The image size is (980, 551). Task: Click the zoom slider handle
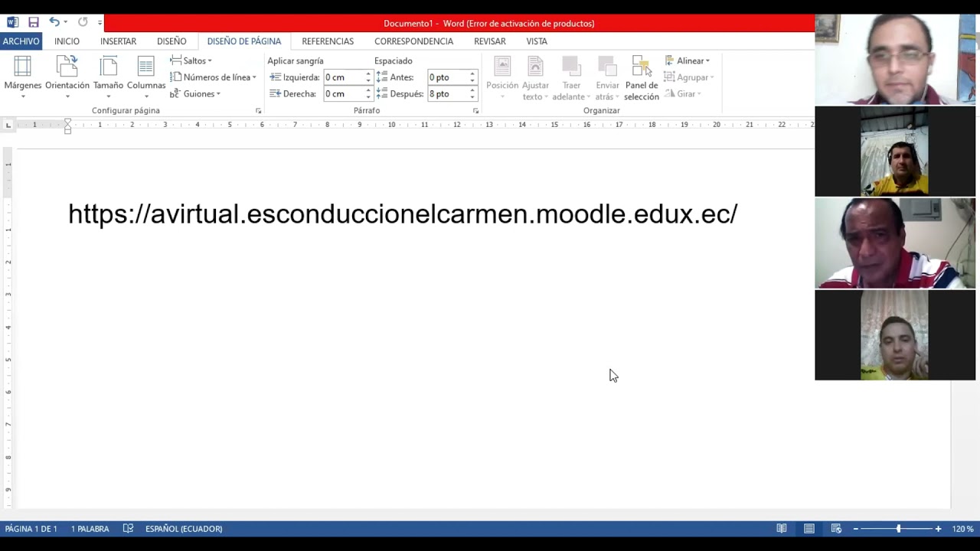point(899,529)
